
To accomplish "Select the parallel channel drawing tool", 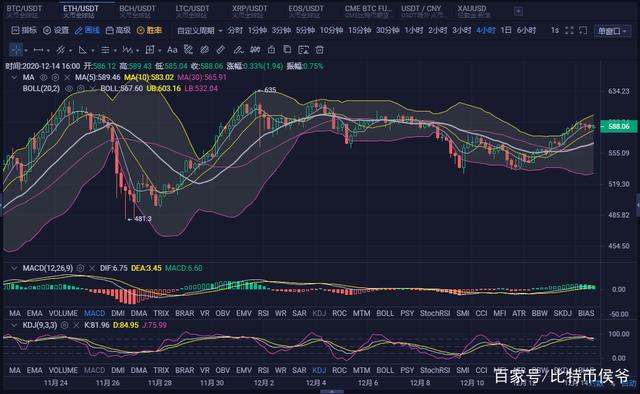I will 60,50.
